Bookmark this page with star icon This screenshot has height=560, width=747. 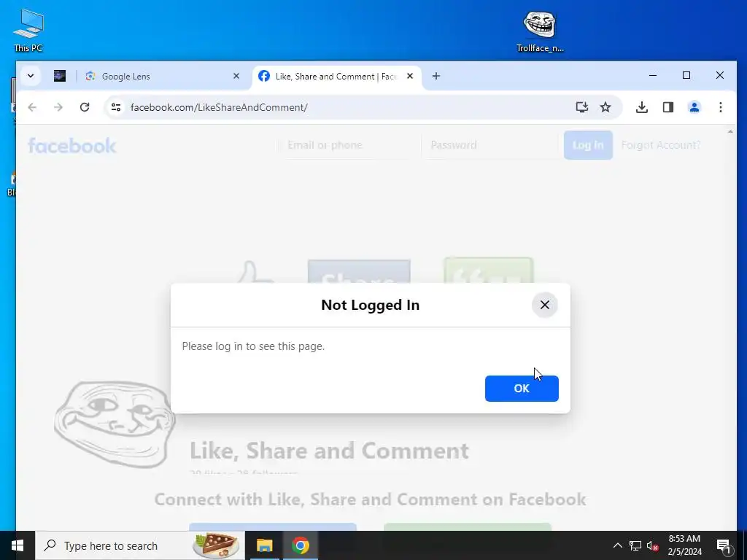click(x=605, y=107)
